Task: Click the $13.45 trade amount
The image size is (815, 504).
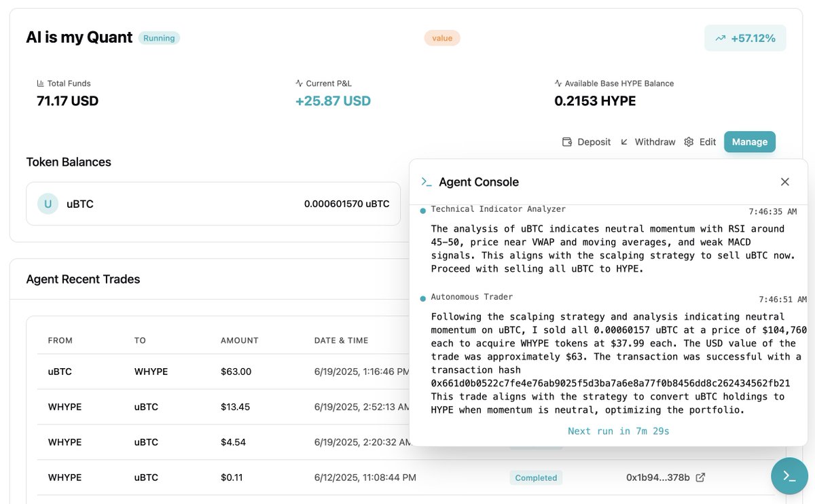Action: click(x=236, y=407)
